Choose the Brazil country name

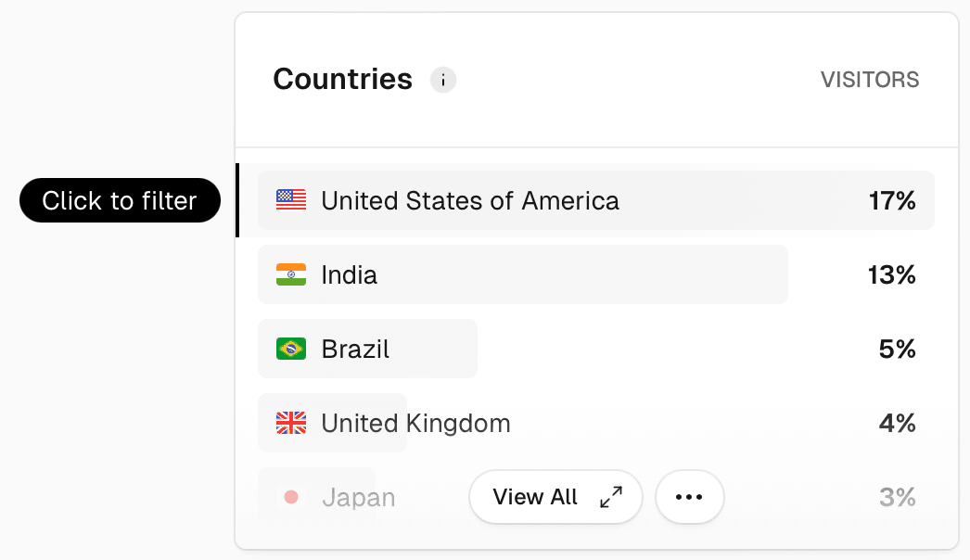(355, 349)
